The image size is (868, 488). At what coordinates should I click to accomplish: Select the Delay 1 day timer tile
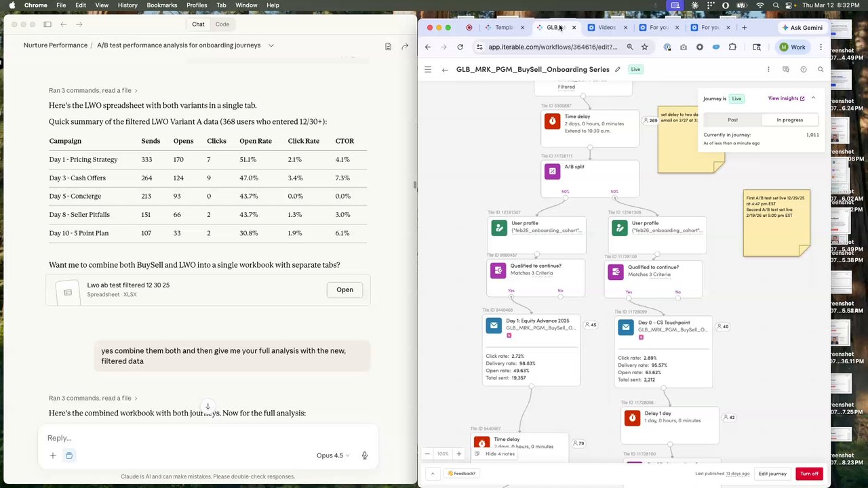point(670,425)
